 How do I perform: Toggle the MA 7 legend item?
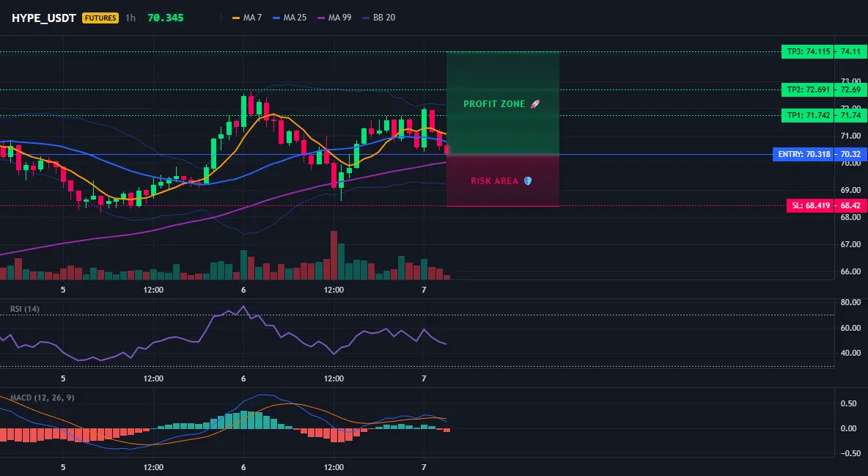[x=247, y=18]
